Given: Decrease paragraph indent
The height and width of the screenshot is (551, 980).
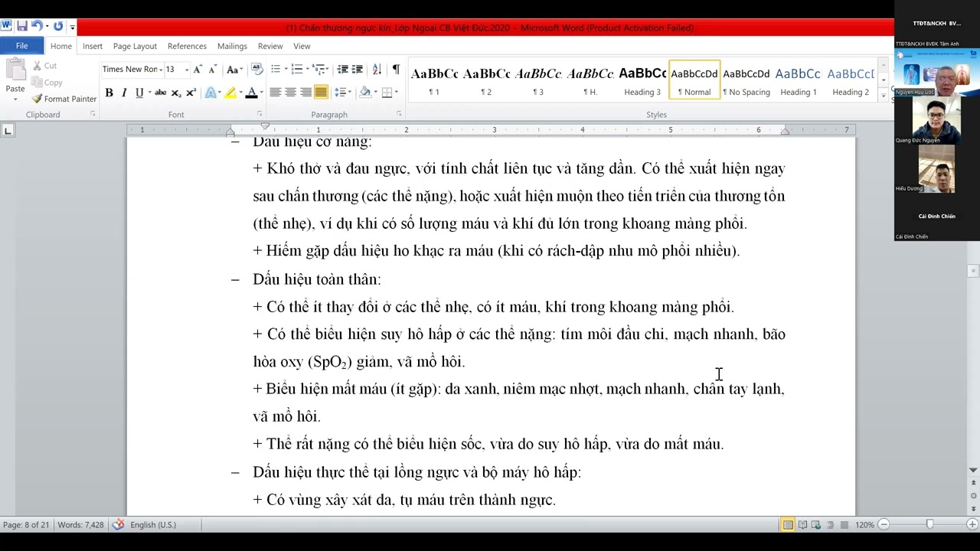Looking at the screenshot, I should click(342, 70).
